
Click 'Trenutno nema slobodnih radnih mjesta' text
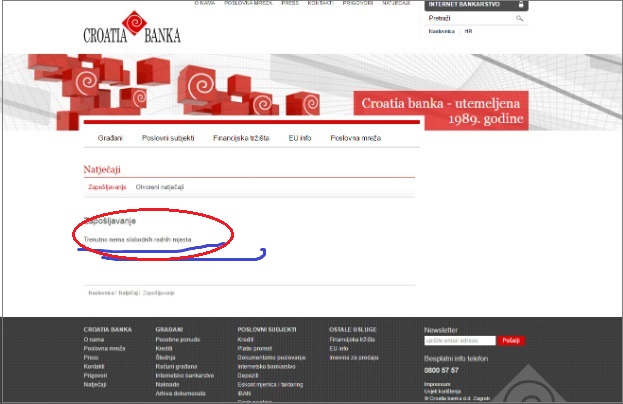tap(137, 240)
